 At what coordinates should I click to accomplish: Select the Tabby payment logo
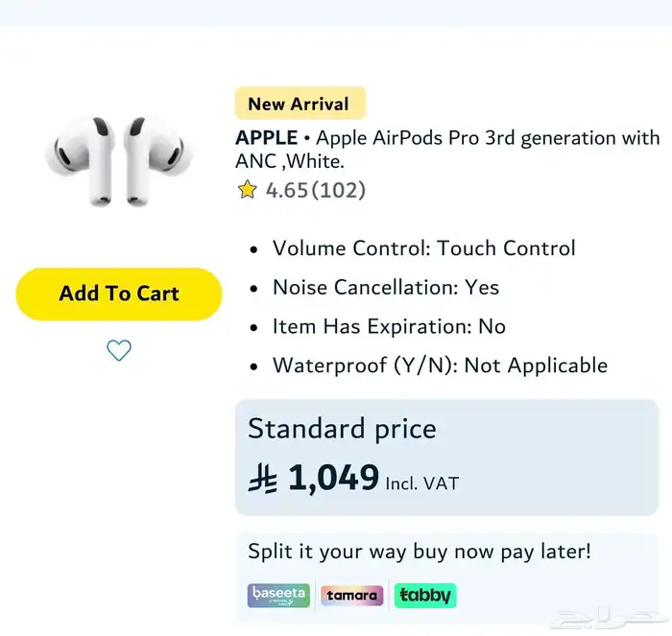(x=424, y=596)
